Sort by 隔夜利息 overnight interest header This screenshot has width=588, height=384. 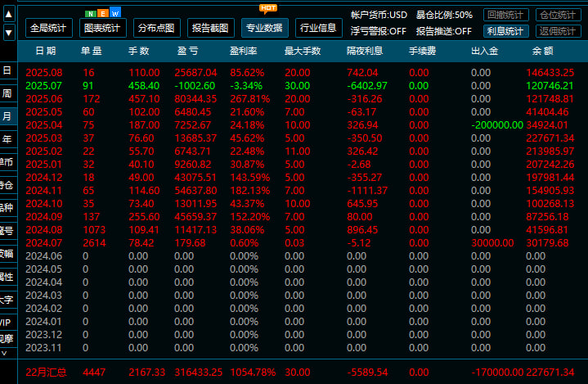365,51
